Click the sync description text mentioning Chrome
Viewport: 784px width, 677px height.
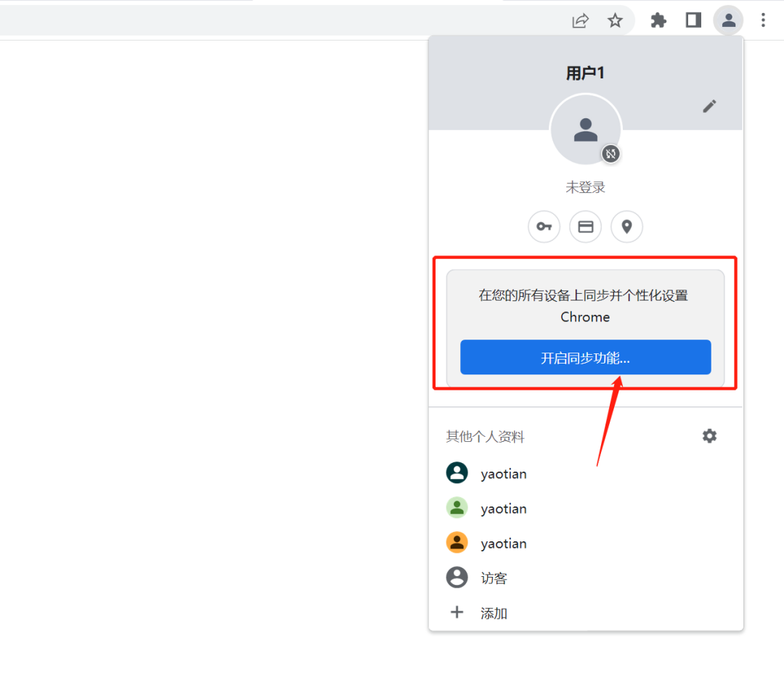click(584, 305)
